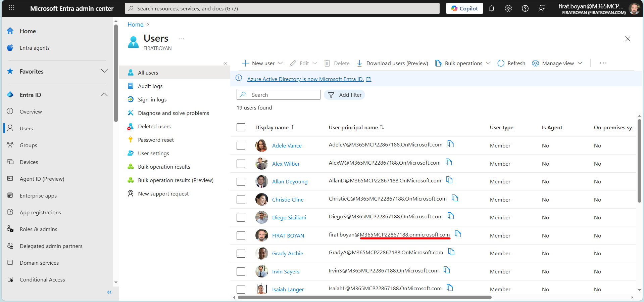Select the Alex Wilber row checkbox

point(241,164)
